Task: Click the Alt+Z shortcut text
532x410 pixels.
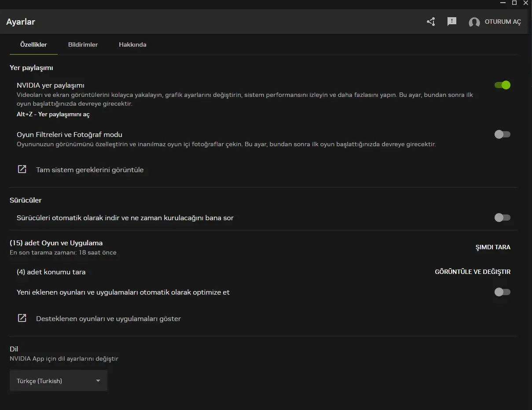Action: click(53, 114)
